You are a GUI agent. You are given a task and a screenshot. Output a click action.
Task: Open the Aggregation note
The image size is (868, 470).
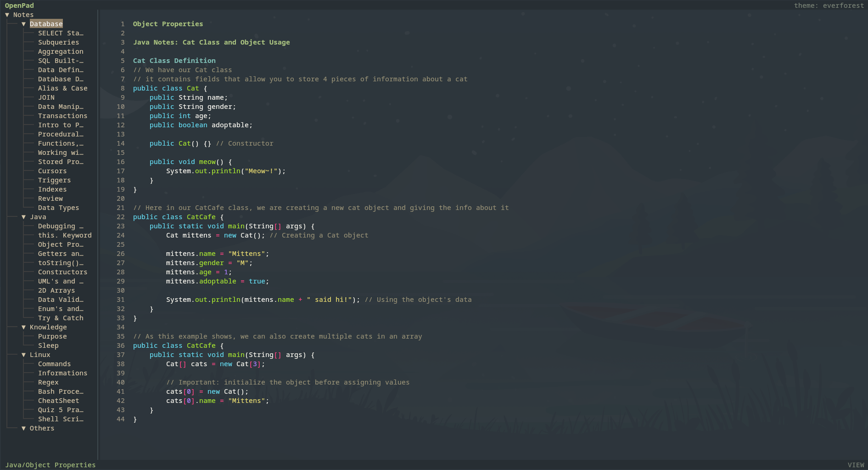tap(61, 51)
